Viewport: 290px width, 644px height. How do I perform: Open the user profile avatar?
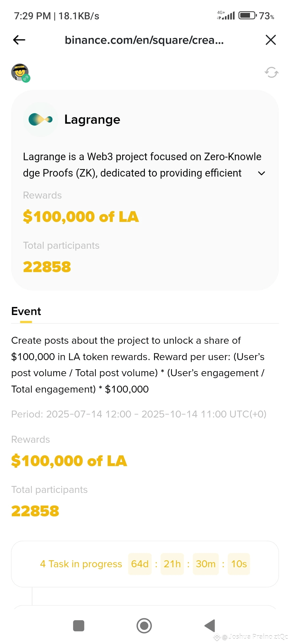click(x=20, y=72)
